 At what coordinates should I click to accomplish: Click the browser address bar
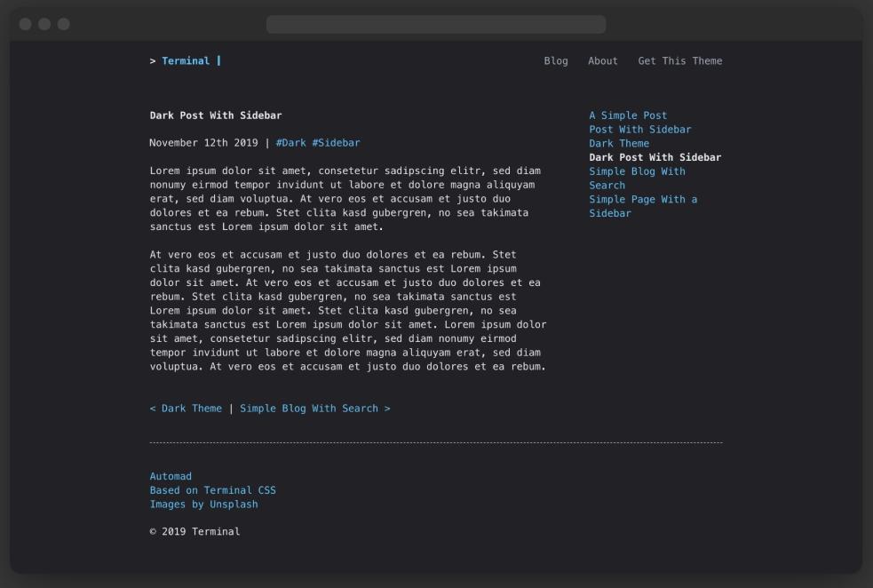(435, 25)
